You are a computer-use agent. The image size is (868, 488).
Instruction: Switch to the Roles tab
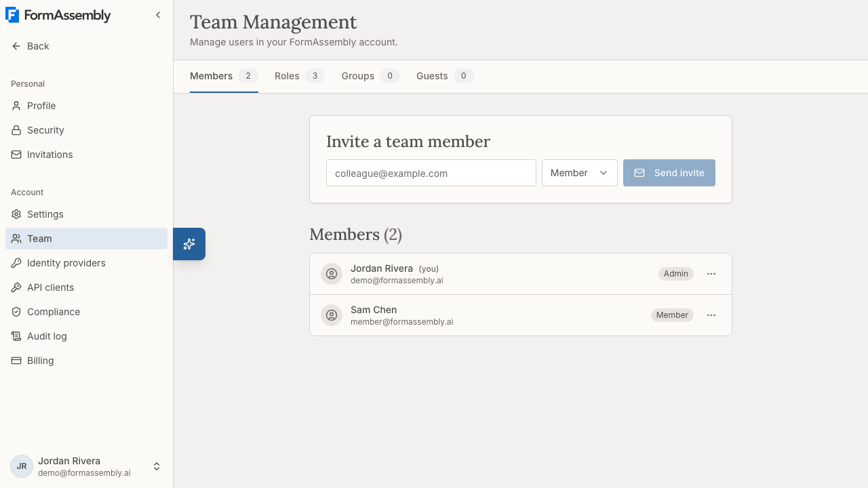(299, 76)
